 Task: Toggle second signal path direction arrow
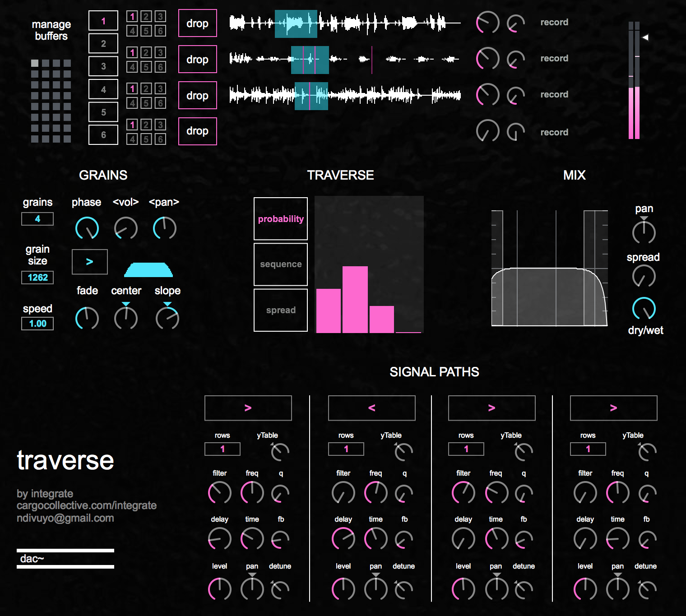[x=371, y=408]
